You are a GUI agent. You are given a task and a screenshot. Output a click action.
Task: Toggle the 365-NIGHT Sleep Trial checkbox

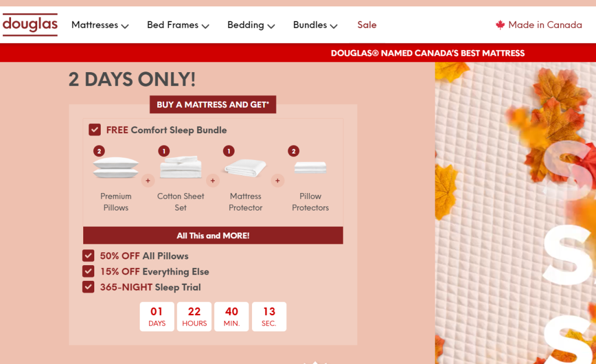pos(88,287)
